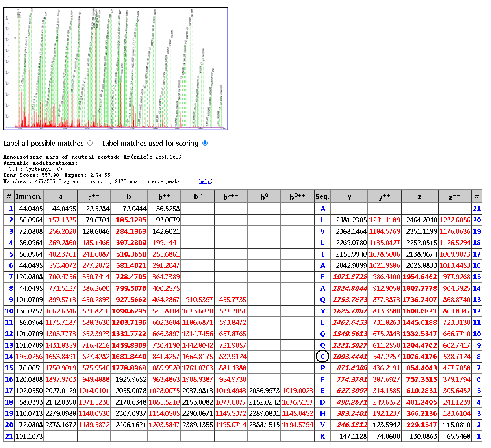Viewport: 491px width, 448px height.
Task: Click the 'Immon.' column header
Action: (29, 196)
